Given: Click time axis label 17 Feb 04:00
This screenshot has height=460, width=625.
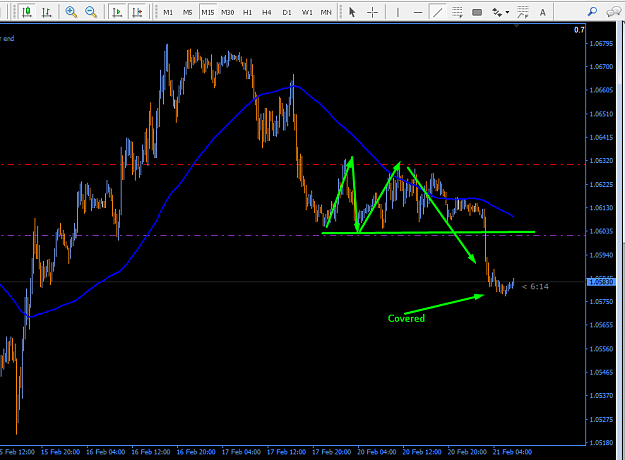Looking at the screenshot, I should tap(241, 452).
